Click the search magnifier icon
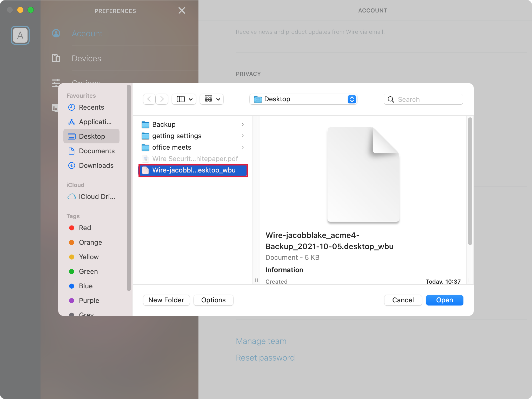This screenshot has width=532, height=399. pyautogui.click(x=391, y=99)
